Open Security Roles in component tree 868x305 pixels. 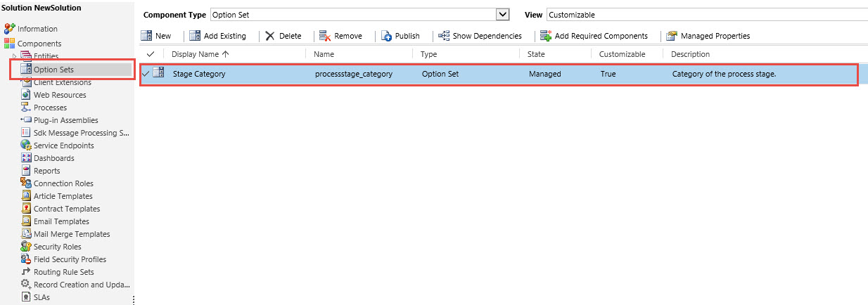pyautogui.click(x=57, y=247)
